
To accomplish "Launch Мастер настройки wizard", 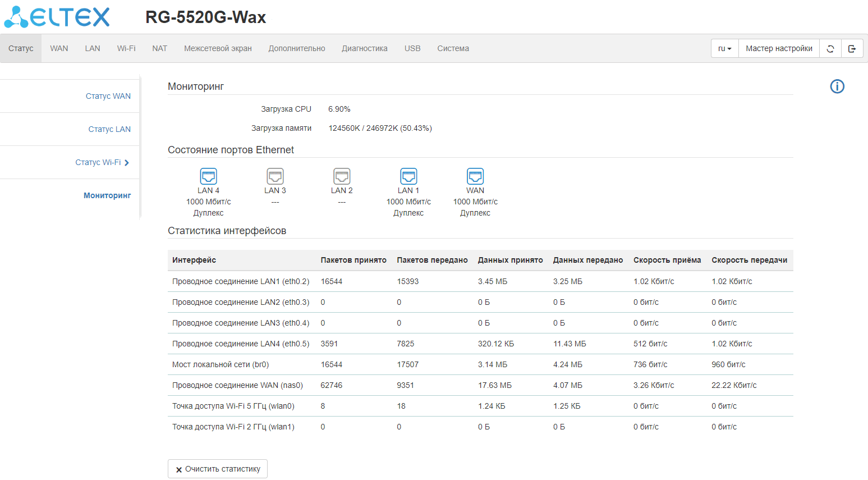I will click(x=779, y=49).
